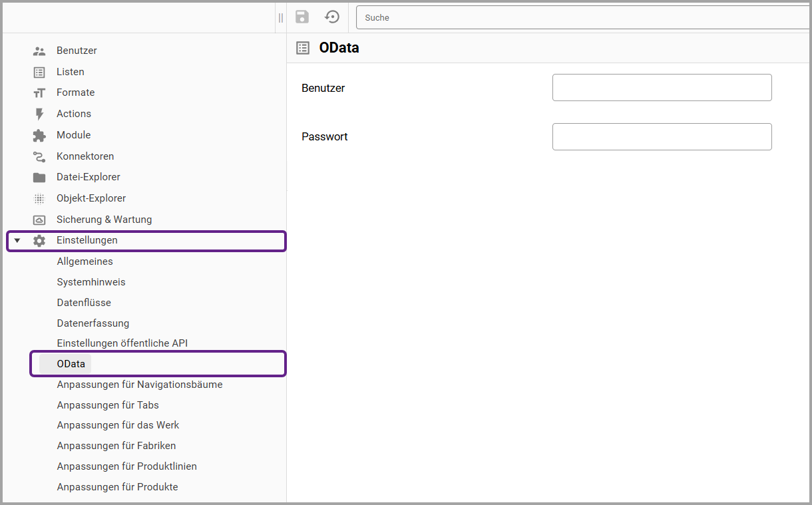Select Allgemeines under Einstellungen

pyautogui.click(x=85, y=261)
